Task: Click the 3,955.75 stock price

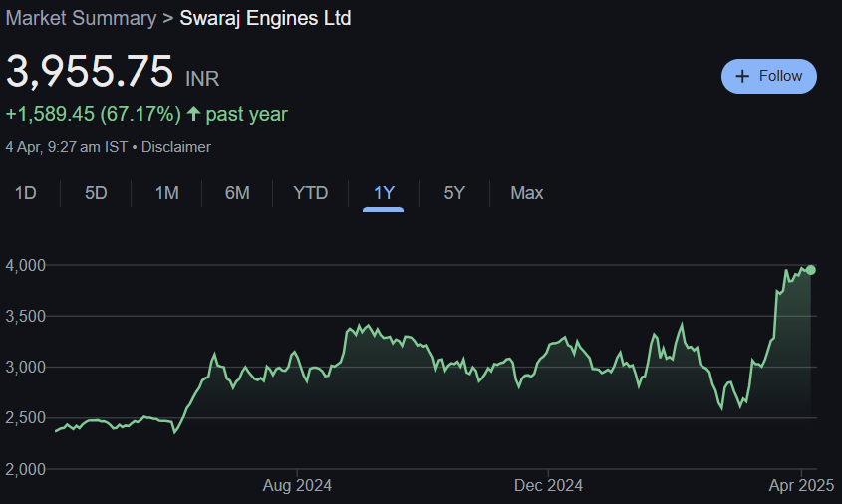Action: [90, 72]
